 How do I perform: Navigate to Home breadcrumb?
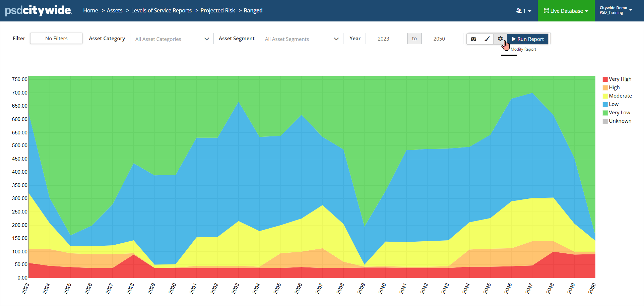tap(90, 11)
